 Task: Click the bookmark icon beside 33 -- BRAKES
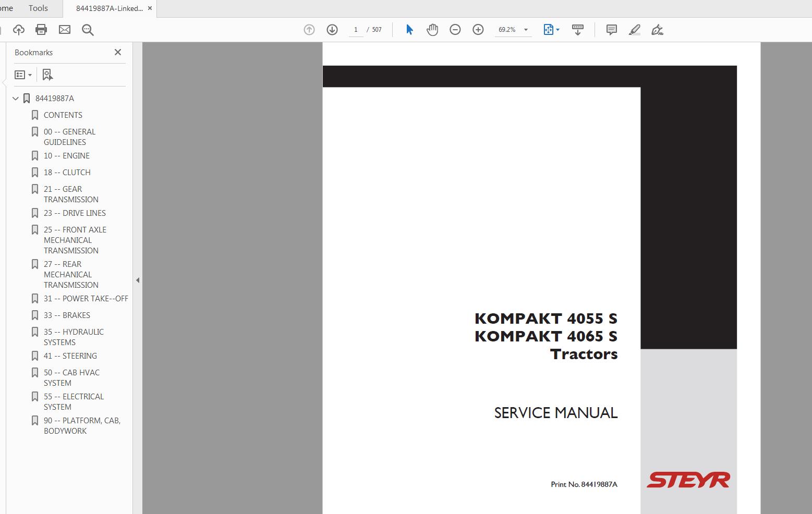(35, 315)
